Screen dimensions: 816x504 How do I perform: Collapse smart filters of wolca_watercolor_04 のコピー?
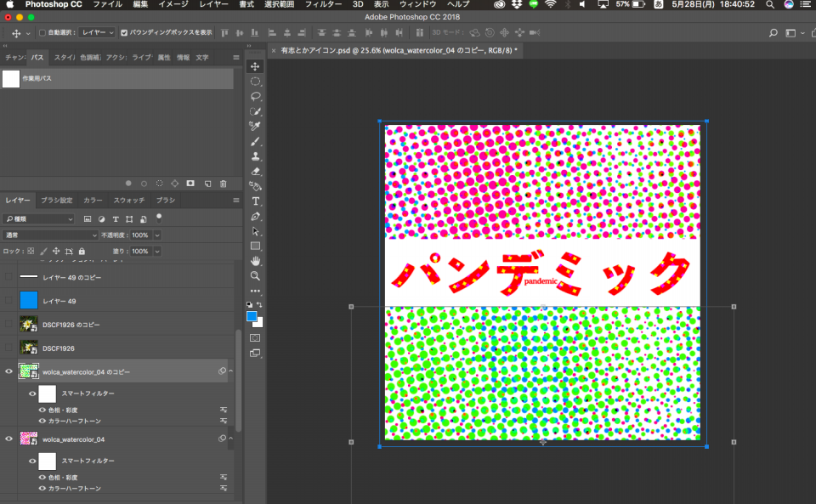click(x=229, y=371)
